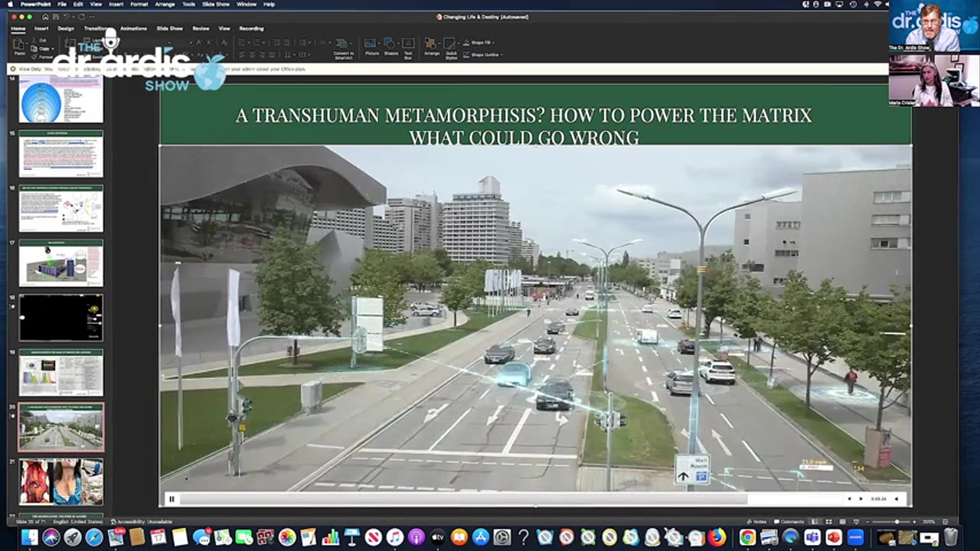Screen dimensions: 980x551
Task: Open Calendar from the dock
Action: [x=158, y=537]
